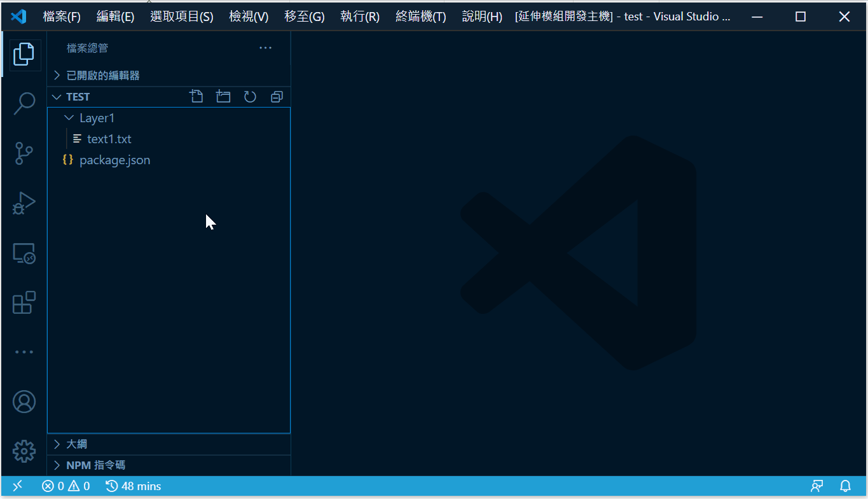Image resolution: width=868 pixels, height=499 pixels.
Task: Open the Search view
Action: (x=24, y=103)
